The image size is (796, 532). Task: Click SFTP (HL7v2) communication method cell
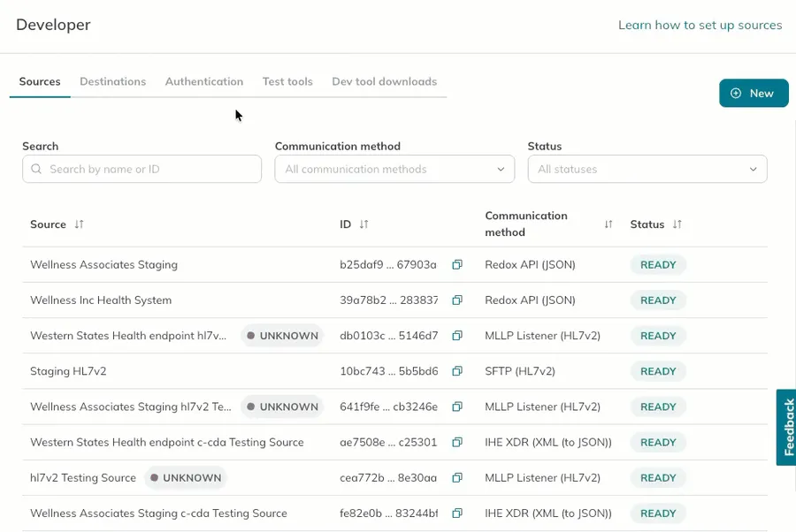click(x=520, y=371)
